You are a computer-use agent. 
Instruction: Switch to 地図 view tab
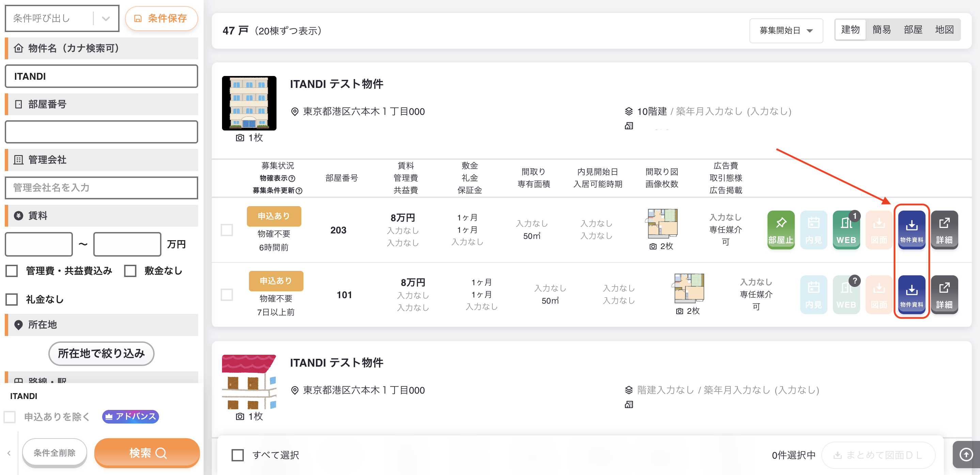(944, 30)
